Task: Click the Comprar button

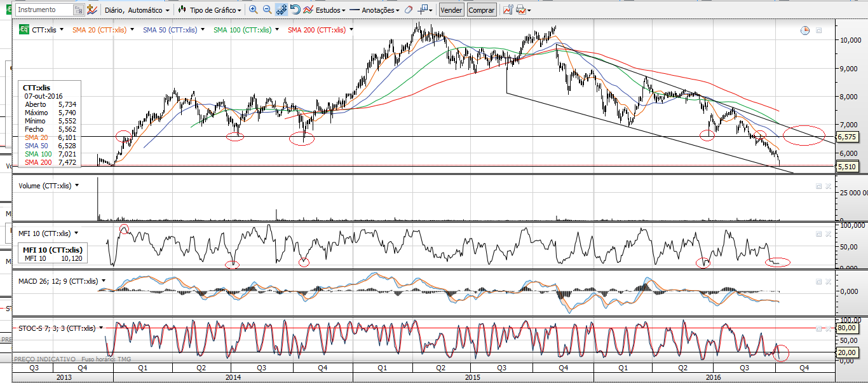Action: click(481, 10)
